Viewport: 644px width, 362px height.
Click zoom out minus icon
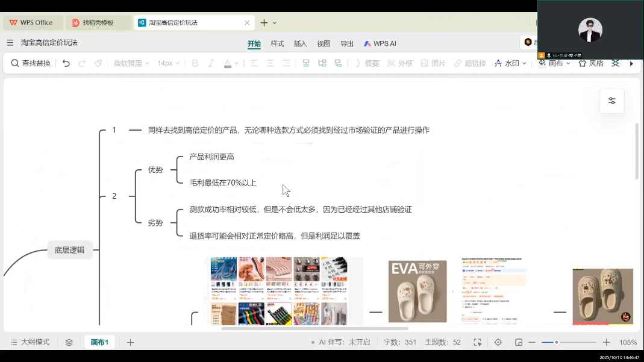pos(532,342)
